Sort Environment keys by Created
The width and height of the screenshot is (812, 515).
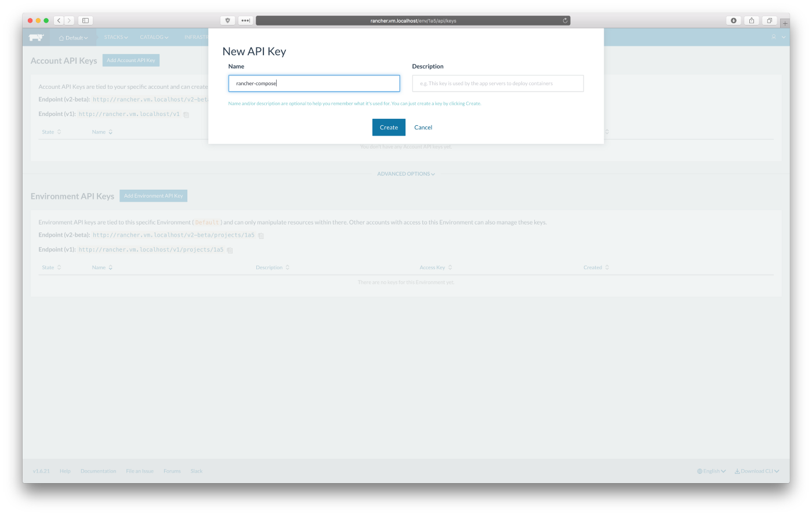click(x=596, y=267)
